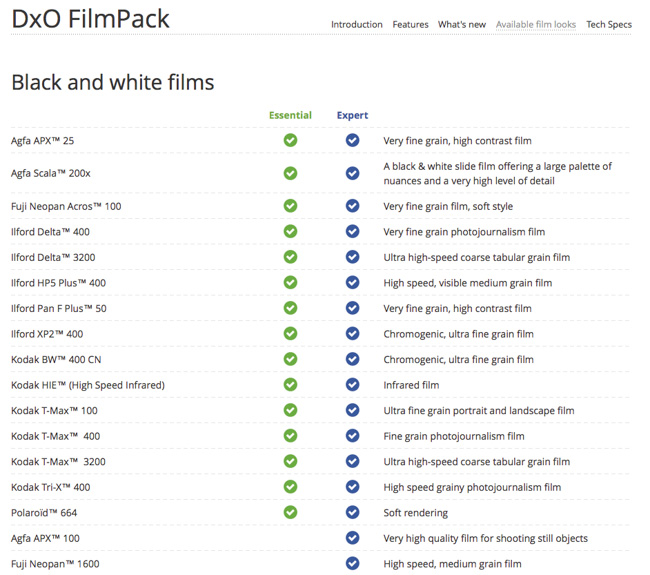This screenshot has width=650, height=575.
Task: Click the Ilford HP5 Plus™ 400 name
Action: [58, 283]
